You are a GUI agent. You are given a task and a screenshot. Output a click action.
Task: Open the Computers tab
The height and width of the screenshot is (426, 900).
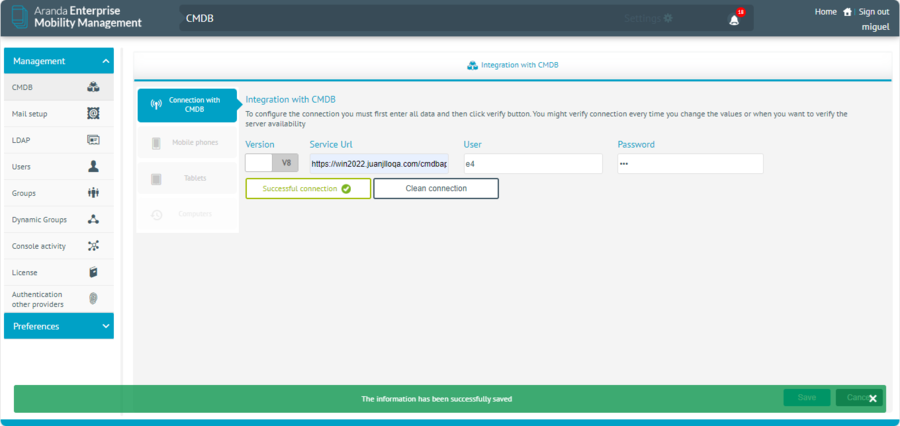[187, 214]
